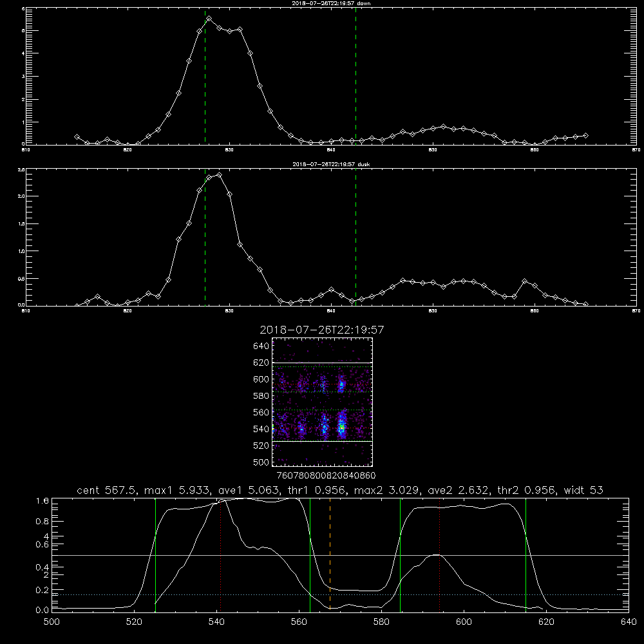Click the dawn plot title "2018-07-26T22:19:57 dawn"
This screenshot has width=644, height=644.
(x=331, y=3)
